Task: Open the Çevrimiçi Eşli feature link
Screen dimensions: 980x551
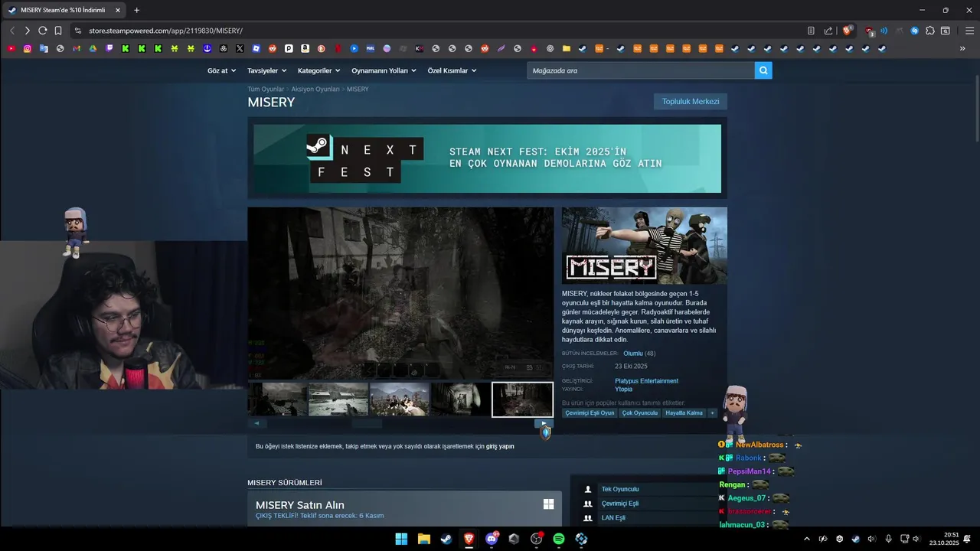Action: (620, 504)
